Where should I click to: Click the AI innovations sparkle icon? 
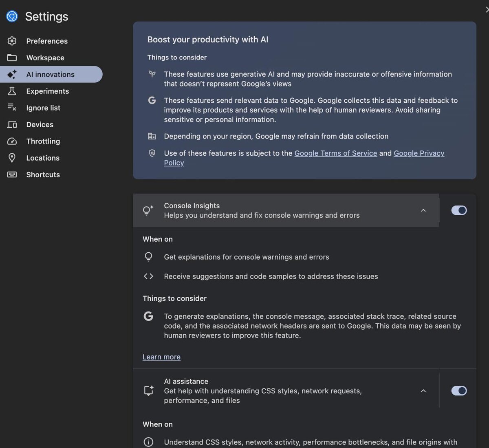tap(12, 74)
